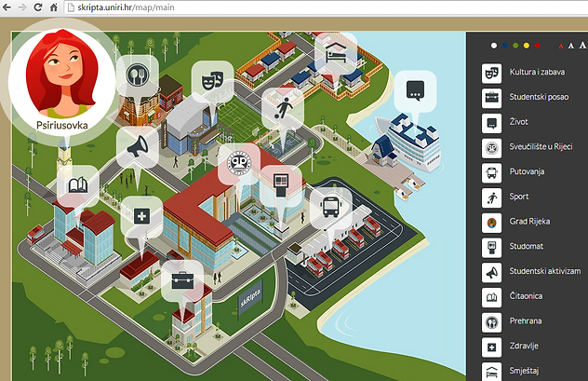Open the Čitaonica link

[x=526, y=296]
